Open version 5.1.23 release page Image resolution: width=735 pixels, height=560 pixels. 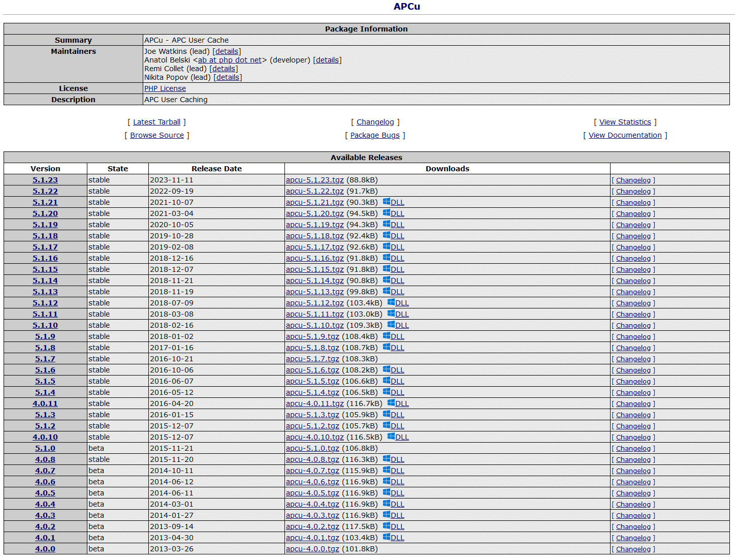(45, 180)
